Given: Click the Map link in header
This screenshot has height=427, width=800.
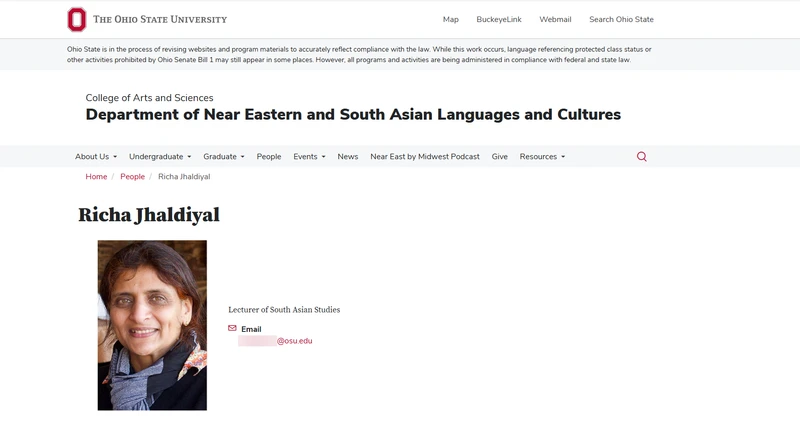Looking at the screenshot, I should click(x=450, y=19).
